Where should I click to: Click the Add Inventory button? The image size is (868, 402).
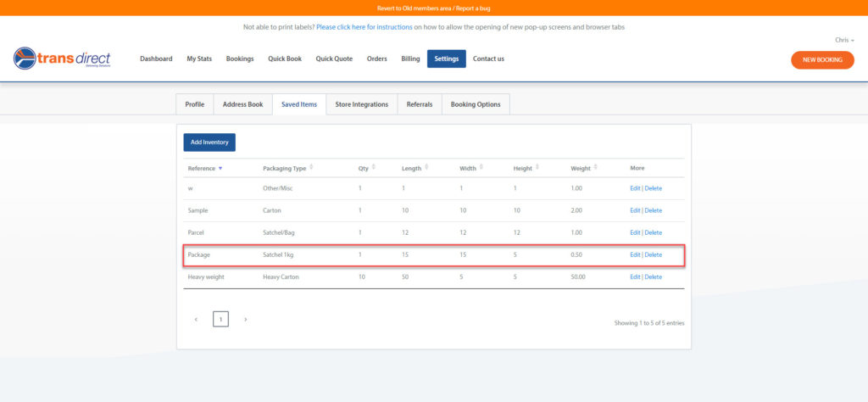tap(209, 142)
